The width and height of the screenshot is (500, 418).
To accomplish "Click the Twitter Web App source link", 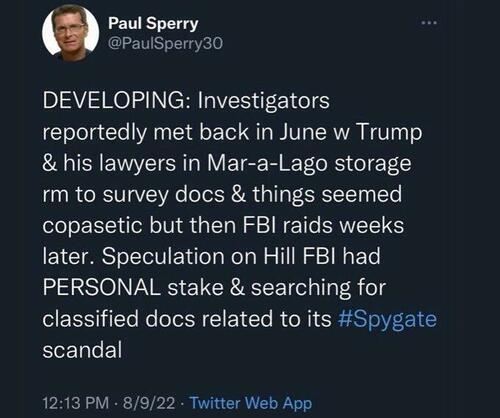I will [251, 403].
